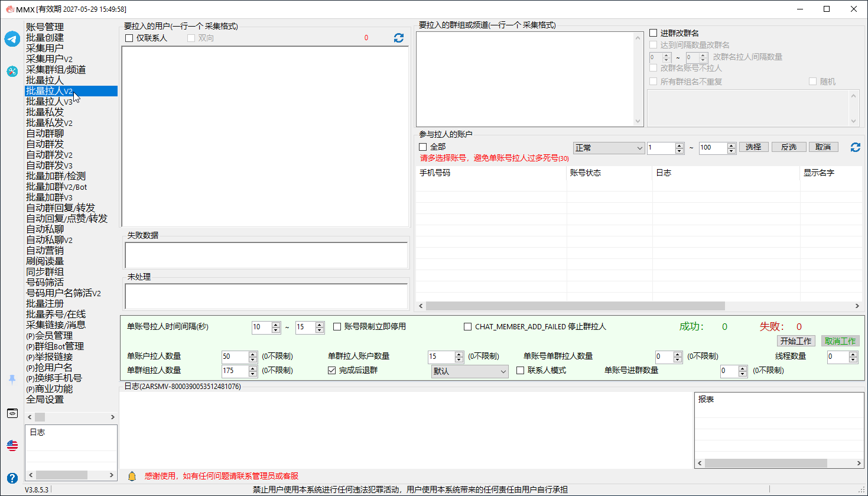Refresh the 要拉入的用户 list with refresh icon
Image resolution: width=868 pixels, height=496 pixels.
(399, 38)
